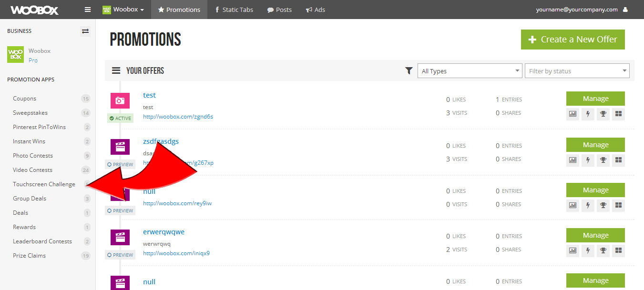Click the ACTIVE status badge of test offer

coord(120,118)
